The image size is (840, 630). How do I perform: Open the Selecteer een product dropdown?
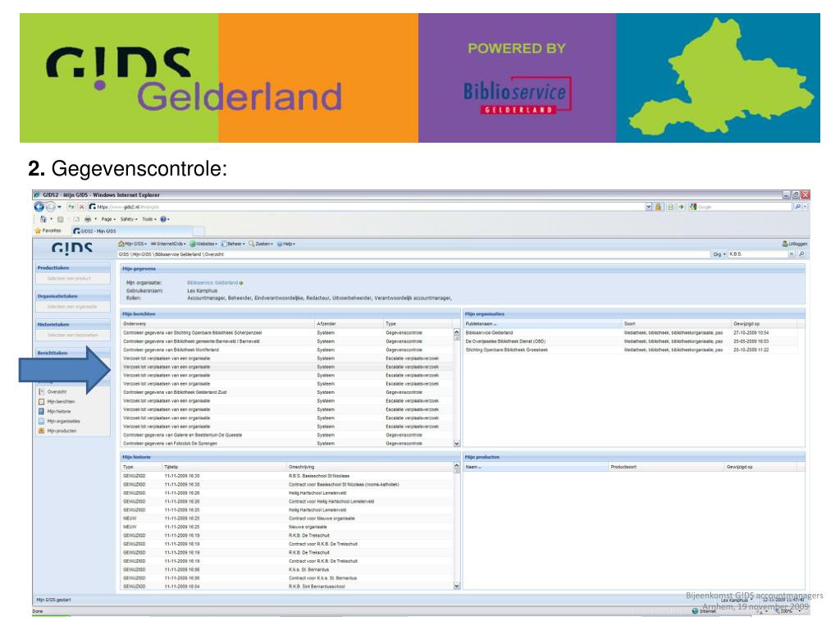pyautogui.click(x=73, y=279)
